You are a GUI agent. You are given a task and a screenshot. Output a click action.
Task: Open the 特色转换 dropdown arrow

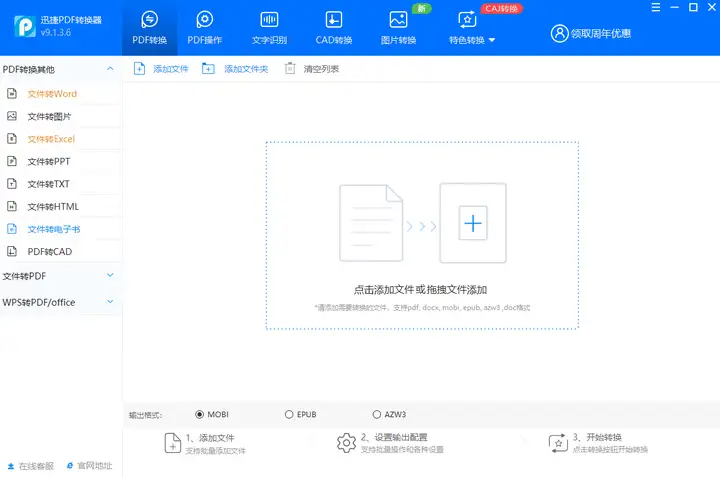click(492, 40)
